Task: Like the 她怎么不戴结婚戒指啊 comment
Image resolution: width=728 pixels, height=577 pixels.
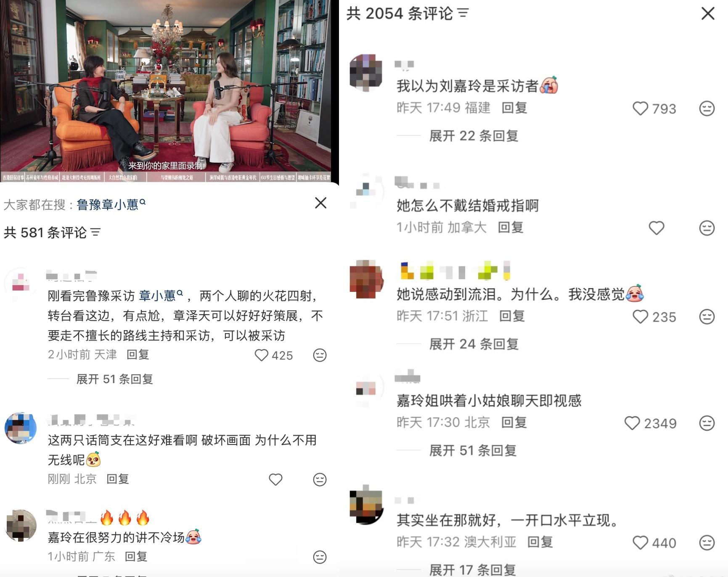Action: (x=656, y=228)
